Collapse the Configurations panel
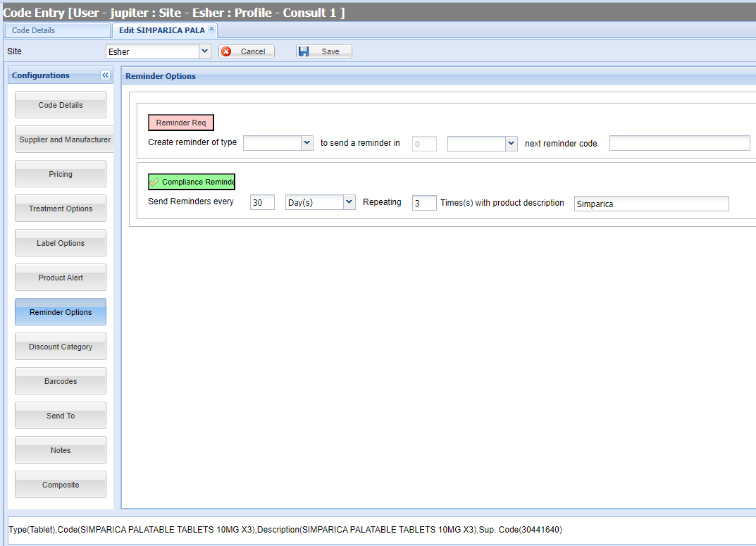Image resolution: width=756 pixels, height=546 pixels. [x=105, y=75]
